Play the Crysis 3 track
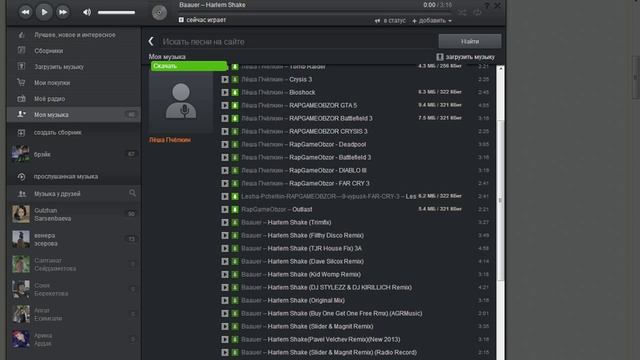The height and width of the screenshot is (360, 640). point(225,80)
